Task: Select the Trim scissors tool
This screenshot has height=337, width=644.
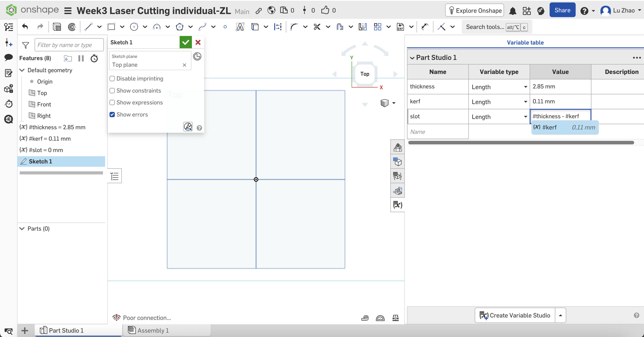Action: click(317, 27)
